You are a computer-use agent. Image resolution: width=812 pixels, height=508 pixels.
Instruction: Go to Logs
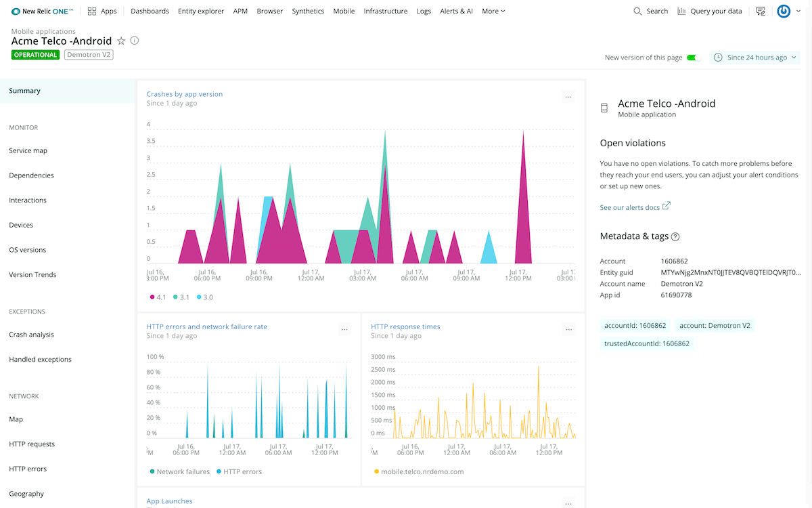click(x=424, y=11)
